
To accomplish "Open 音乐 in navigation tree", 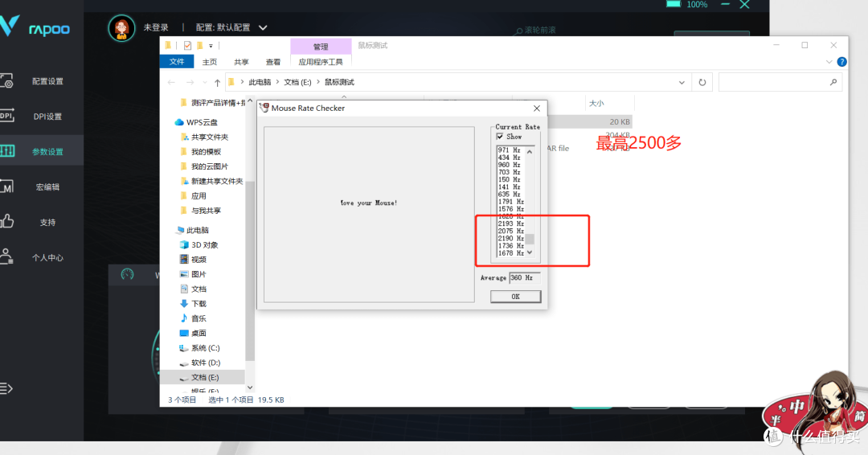I will click(x=199, y=319).
